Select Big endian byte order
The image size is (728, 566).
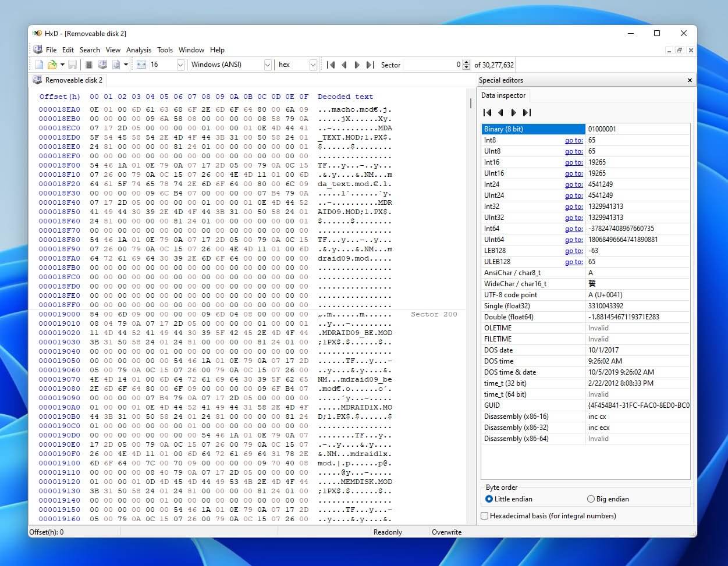coord(591,499)
